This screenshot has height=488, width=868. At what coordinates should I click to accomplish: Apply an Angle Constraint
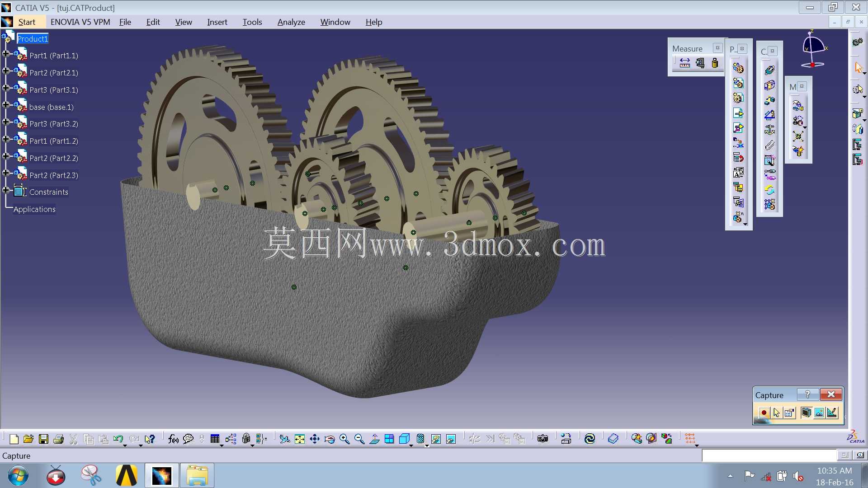[x=769, y=115]
